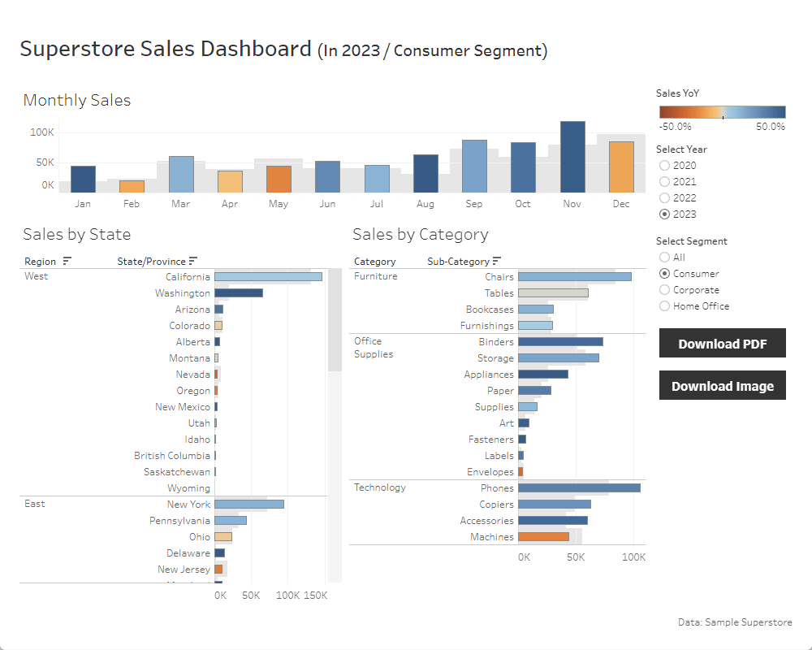The image size is (812, 650).
Task: Click the Sales by State vertical scrollbar
Action: (335, 325)
